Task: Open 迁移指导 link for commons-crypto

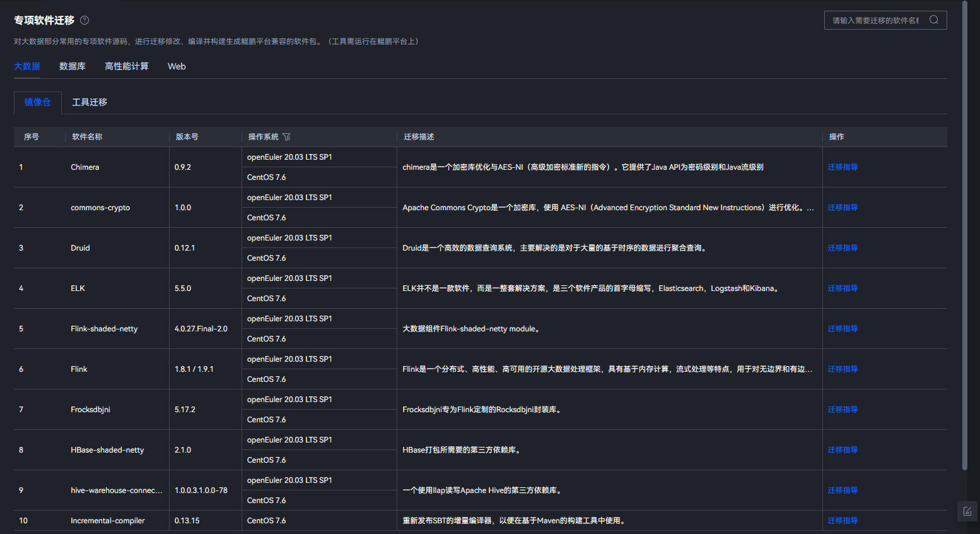Action: click(843, 208)
